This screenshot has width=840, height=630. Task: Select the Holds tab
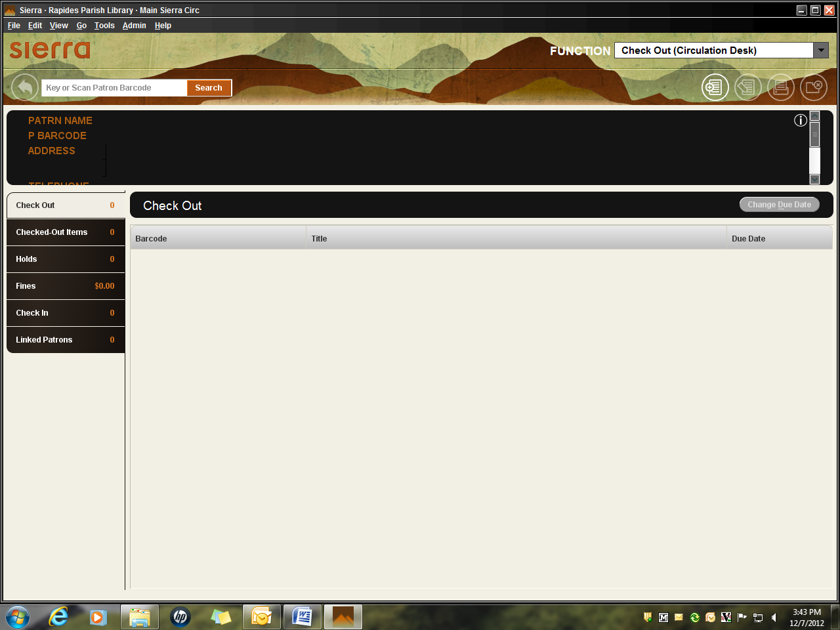(65, 259)
